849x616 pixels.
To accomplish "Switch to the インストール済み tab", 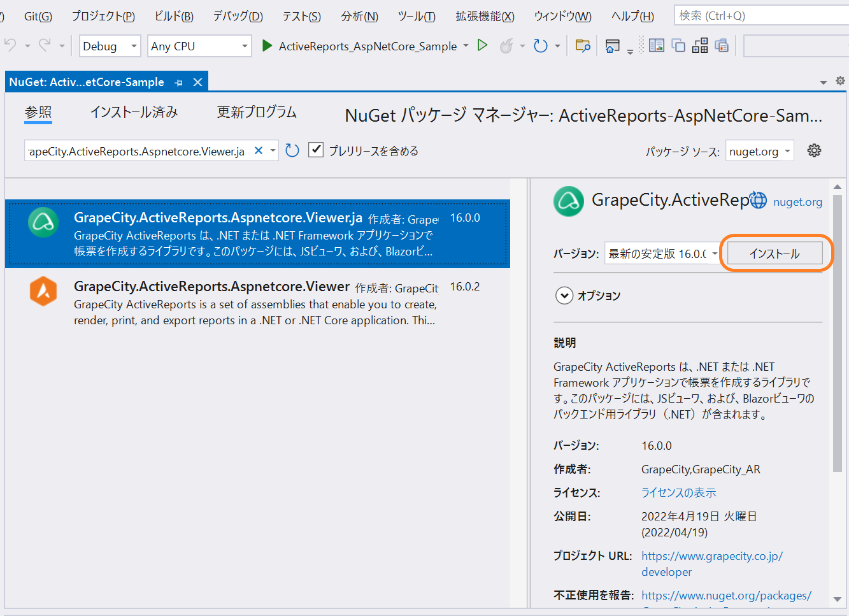I will coord(134,112).
